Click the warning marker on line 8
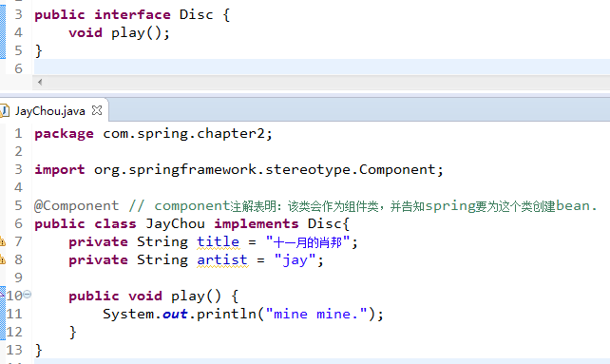 coord(2,259)
